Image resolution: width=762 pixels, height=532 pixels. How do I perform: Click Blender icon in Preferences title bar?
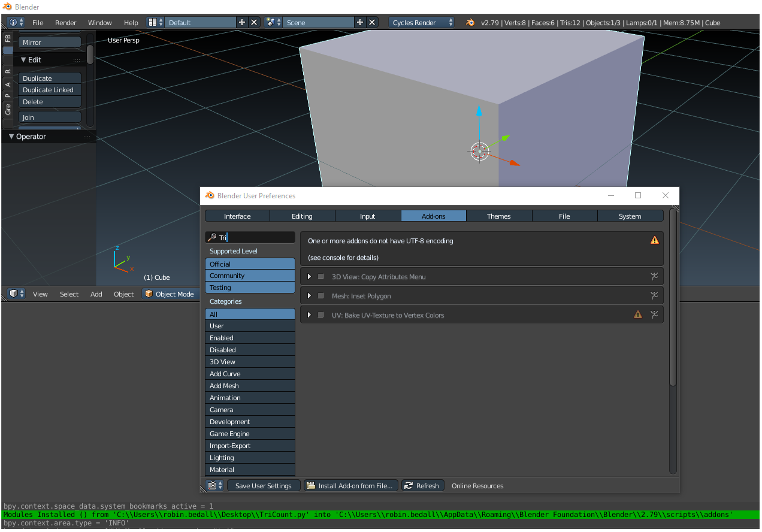pyautogui.click(x=210, y=195)
